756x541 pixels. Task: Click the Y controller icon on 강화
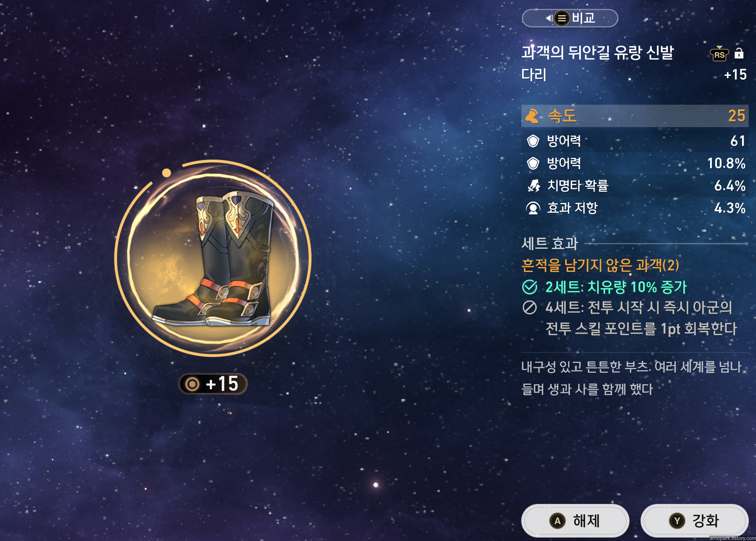(677, 521)
